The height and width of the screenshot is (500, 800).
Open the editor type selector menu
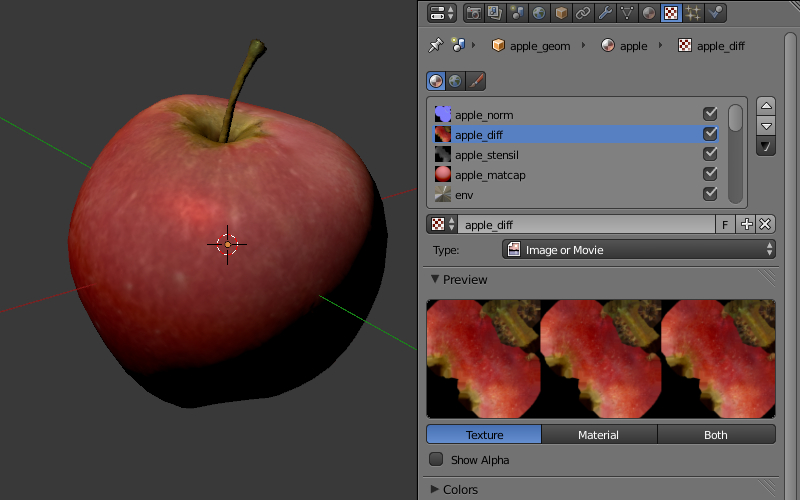pyautogui.click(x=441, y=13)
